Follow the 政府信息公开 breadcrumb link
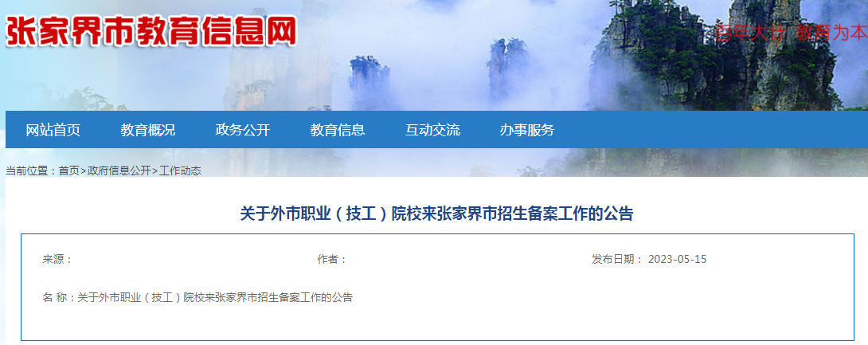Viewport: 868px width, 345px height. (119, 171)
